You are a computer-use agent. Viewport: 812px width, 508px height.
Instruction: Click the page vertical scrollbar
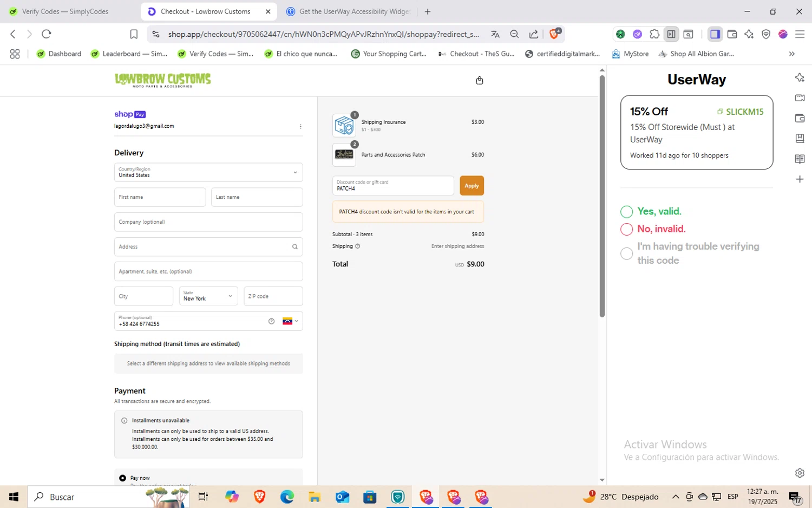602,196
